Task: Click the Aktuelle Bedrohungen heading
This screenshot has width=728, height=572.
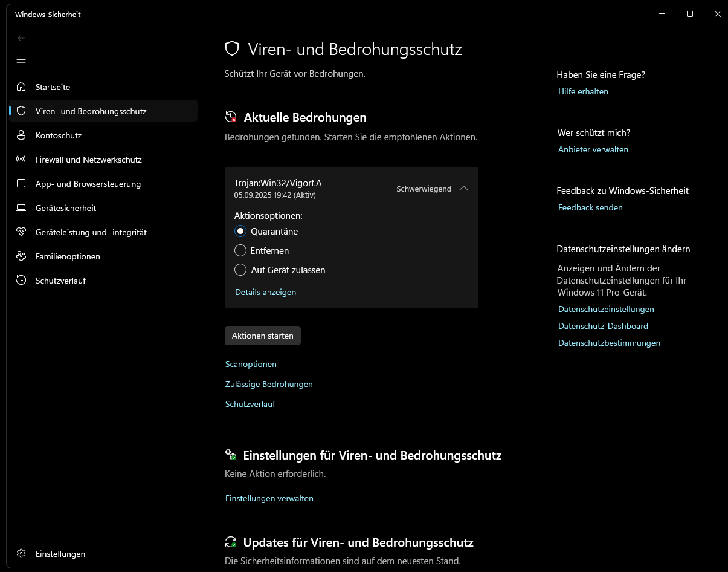Action: click(x=305, y=117)
